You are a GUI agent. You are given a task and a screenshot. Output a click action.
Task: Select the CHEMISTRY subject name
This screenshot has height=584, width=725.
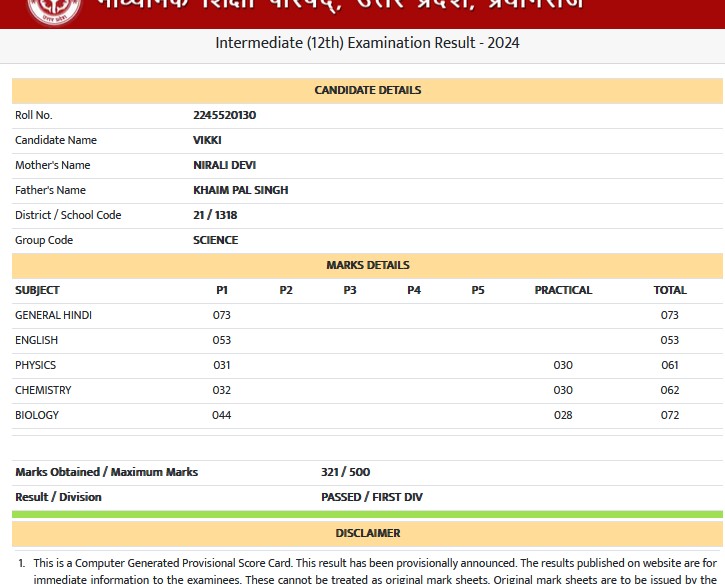tap(43, 390)
